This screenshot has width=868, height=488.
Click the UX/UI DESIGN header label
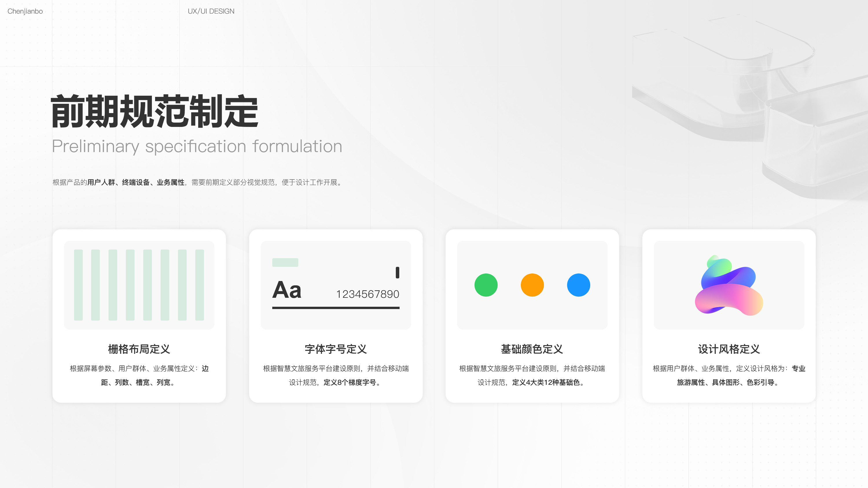[211, 11]
